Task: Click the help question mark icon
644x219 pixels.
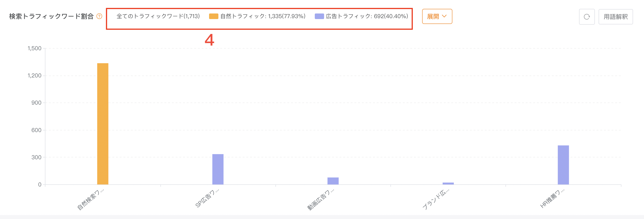Action: (x=99, y=17)
